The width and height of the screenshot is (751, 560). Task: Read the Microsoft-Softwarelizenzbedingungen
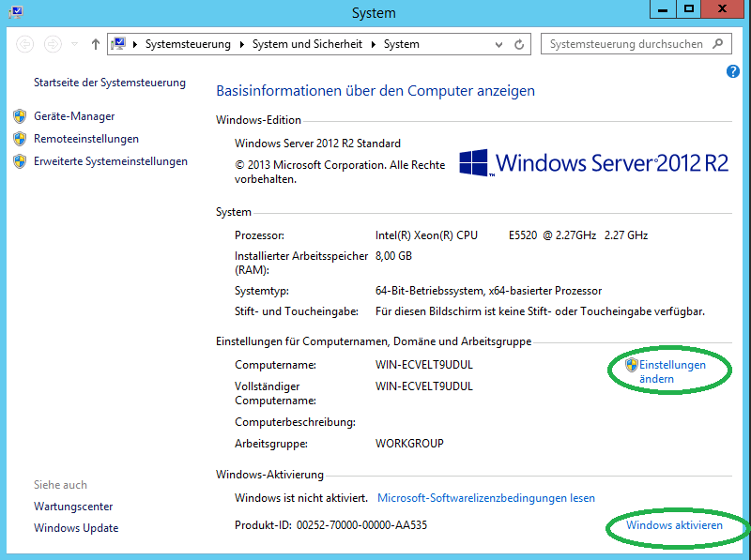pyautogui.click(x=485, y=498)
